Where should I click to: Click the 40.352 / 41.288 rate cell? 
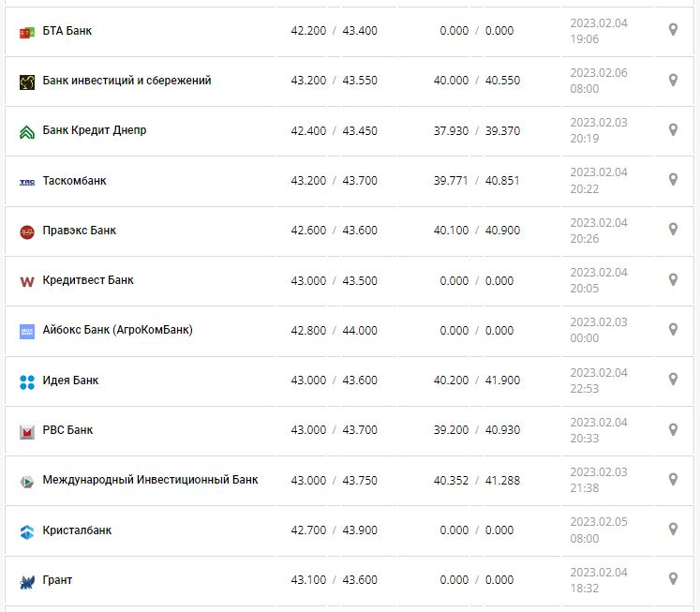476,480
